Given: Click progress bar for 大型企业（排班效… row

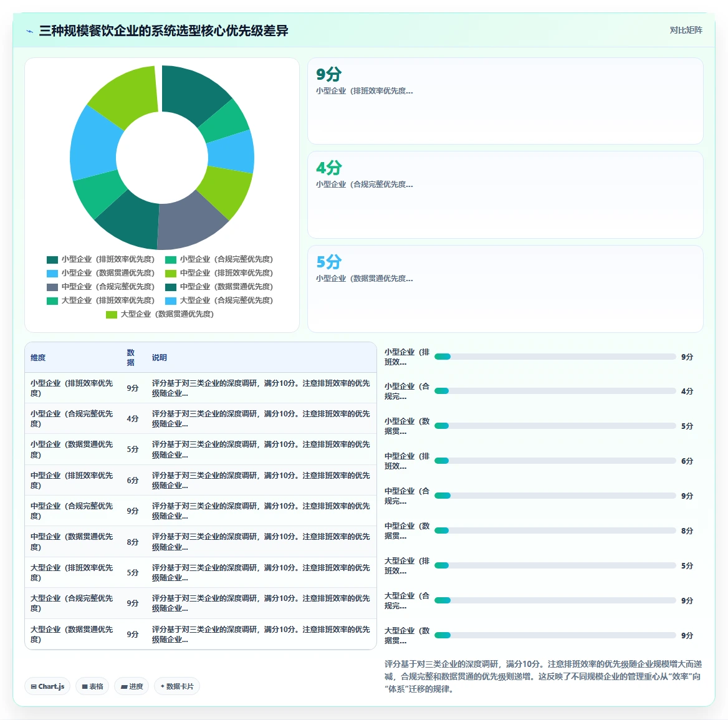Looking at the screenshot, I should click(555, 565).
